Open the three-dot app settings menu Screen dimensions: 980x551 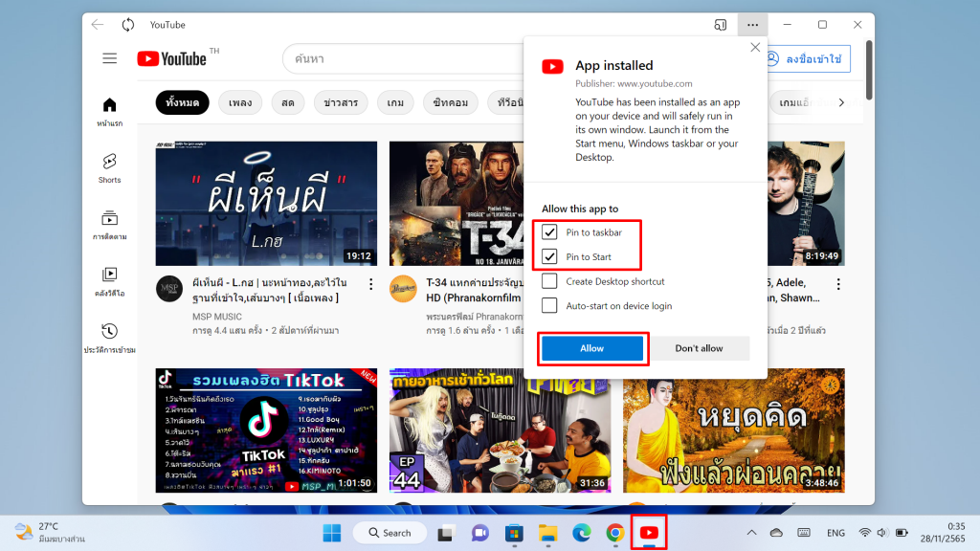(752, 24)
